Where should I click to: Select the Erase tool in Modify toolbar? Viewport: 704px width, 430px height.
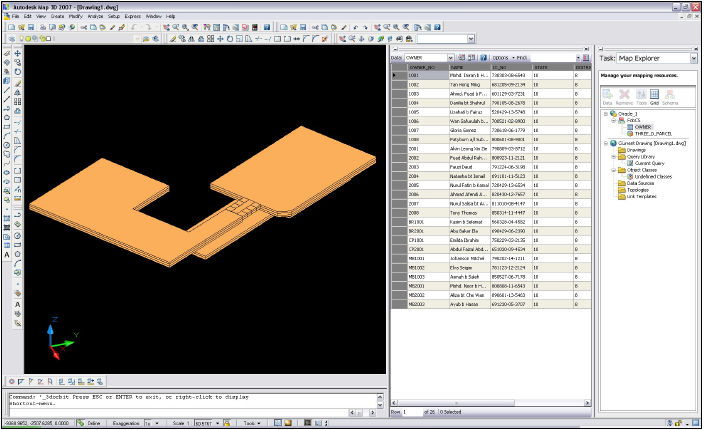coord(173,39)
